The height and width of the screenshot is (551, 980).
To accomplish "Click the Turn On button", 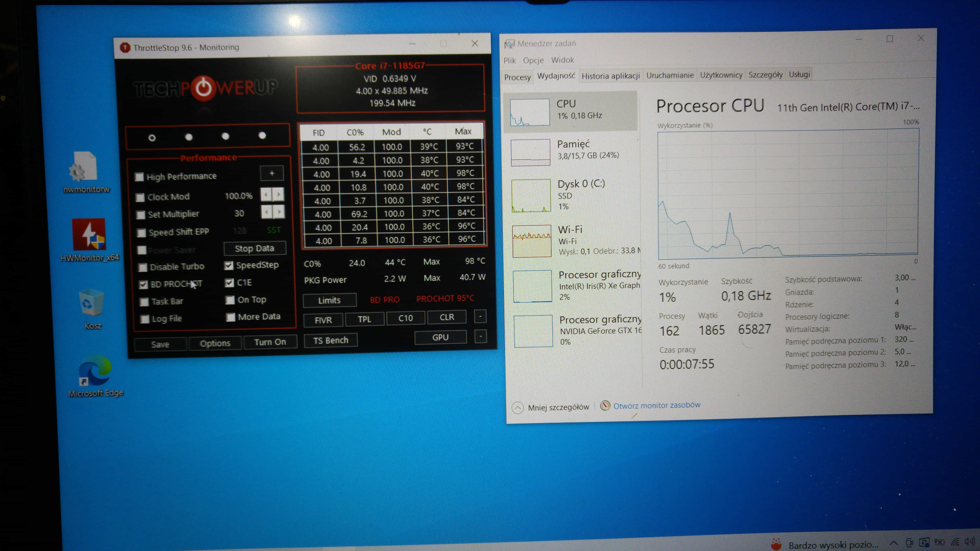I will click(270, 342).
